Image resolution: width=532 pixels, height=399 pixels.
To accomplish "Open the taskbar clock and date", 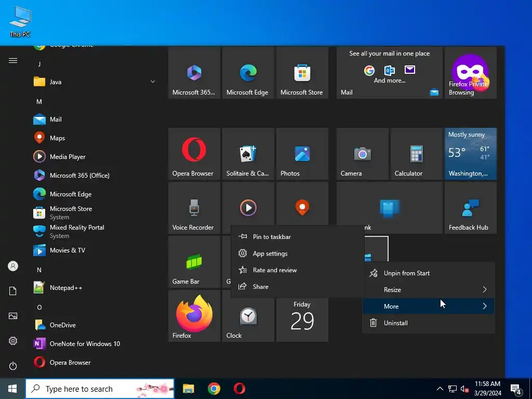I will (x=487, y=389).
